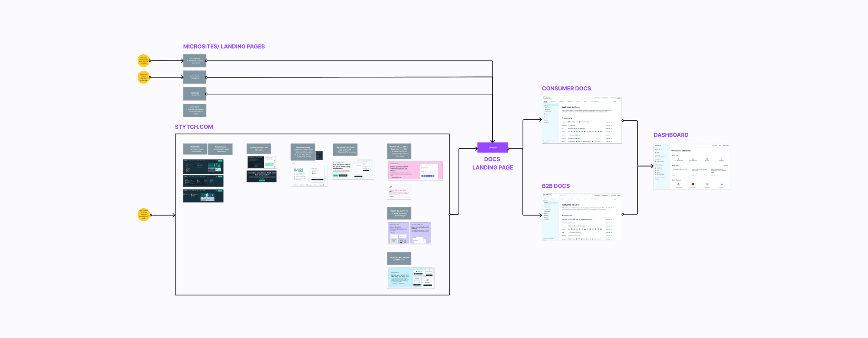Select the Stytch Forum gray card
868x338 pixels.
click(195, 77)
